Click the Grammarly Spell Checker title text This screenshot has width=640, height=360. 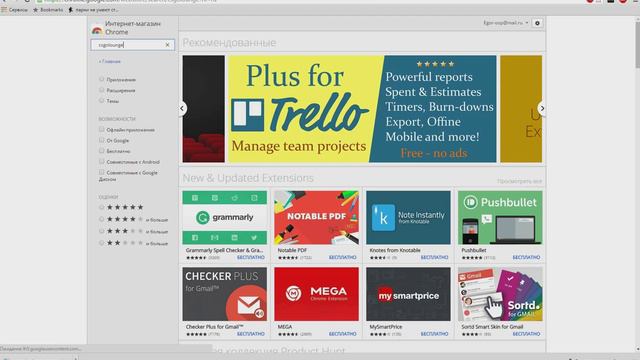click(x=224, y=250)
